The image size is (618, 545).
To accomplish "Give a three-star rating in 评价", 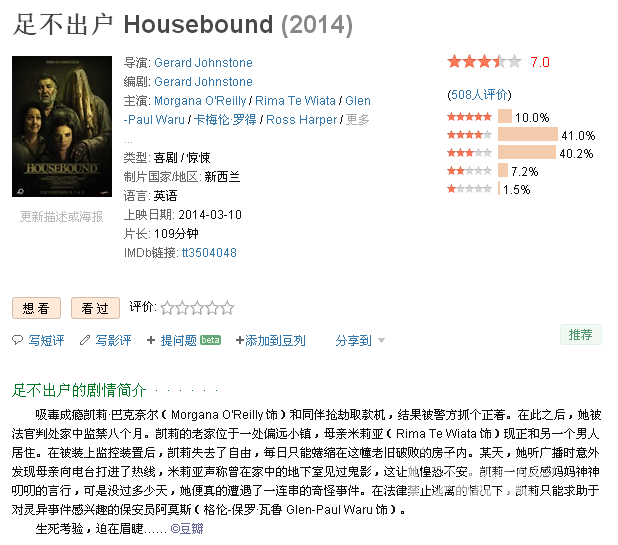I will (x=197, y=308).
